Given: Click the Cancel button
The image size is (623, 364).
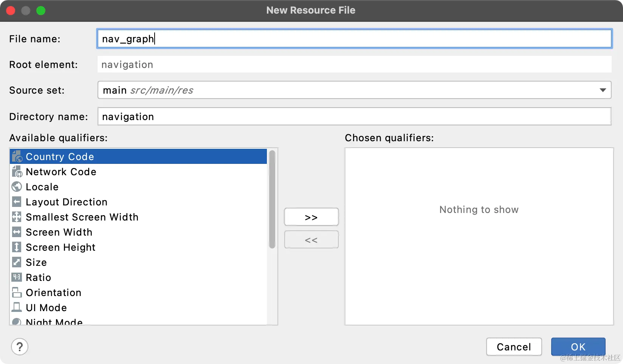Looking at the screenshot, I should 514,347.
